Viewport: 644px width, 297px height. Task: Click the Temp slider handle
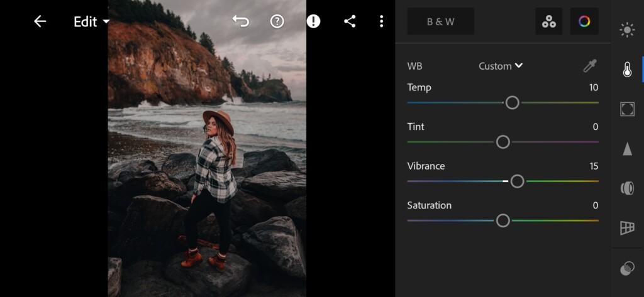512,102
